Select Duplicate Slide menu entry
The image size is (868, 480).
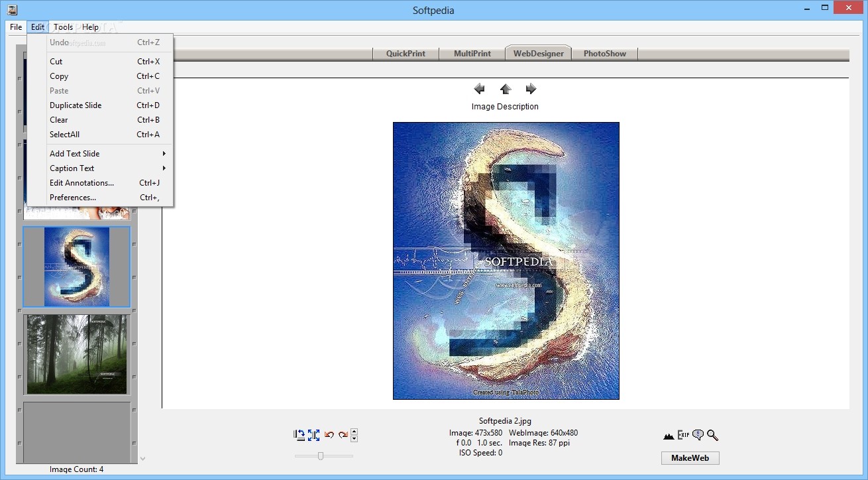(101, 105)
